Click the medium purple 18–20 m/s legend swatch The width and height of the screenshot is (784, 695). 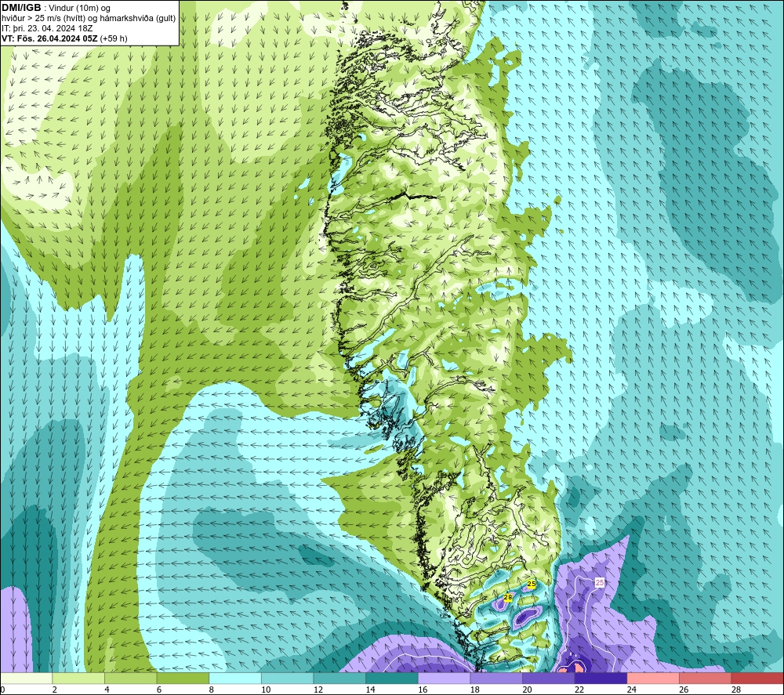pos(496,679)
